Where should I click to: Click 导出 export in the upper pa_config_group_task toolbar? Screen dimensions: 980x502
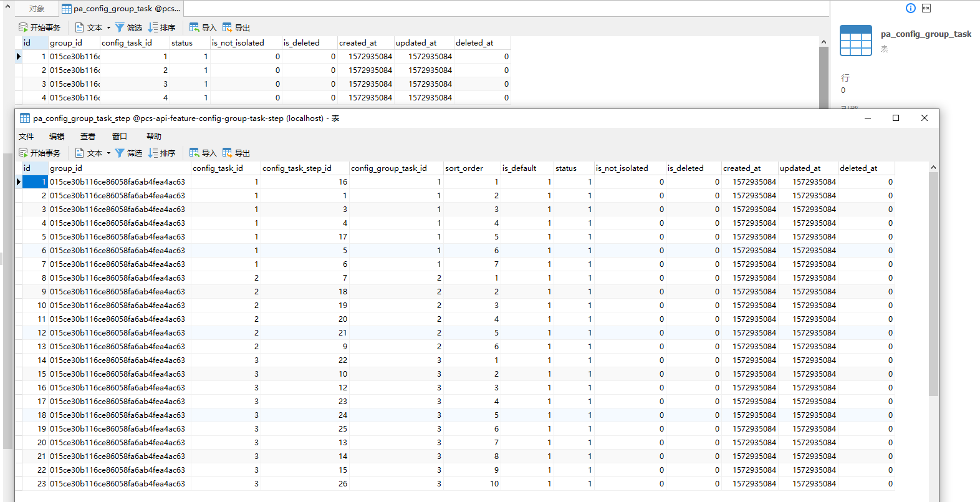(x=236, y=27)
